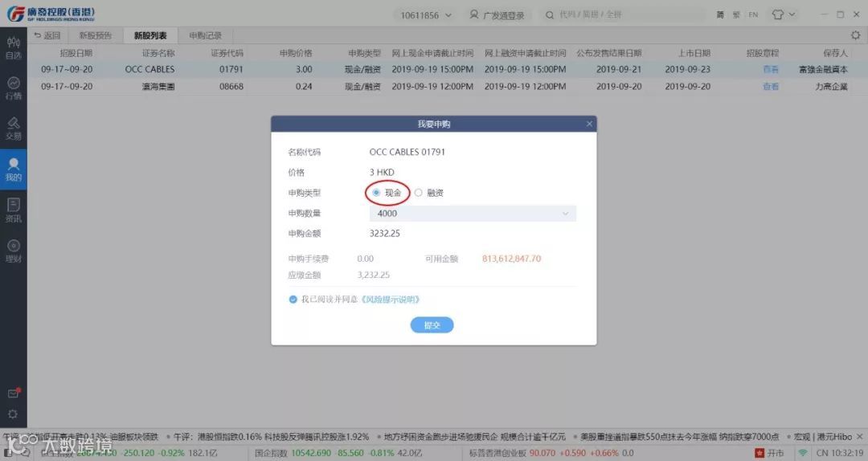Open the 理财 wealth sidebar icon
Viewport: 868px width, 461px height.
click(x=14, y=251)
